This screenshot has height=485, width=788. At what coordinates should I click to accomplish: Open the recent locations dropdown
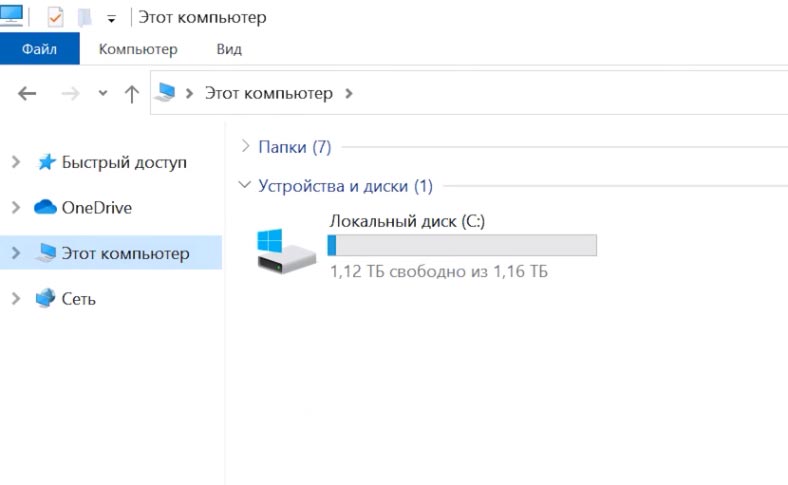tap(102, 94)
